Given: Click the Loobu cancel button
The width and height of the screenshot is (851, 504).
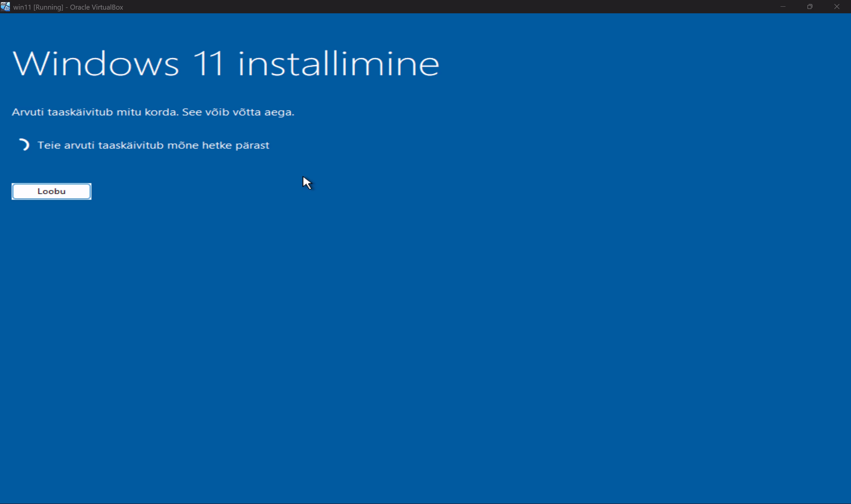Looking at the screenshot, I should click(51, 191).
